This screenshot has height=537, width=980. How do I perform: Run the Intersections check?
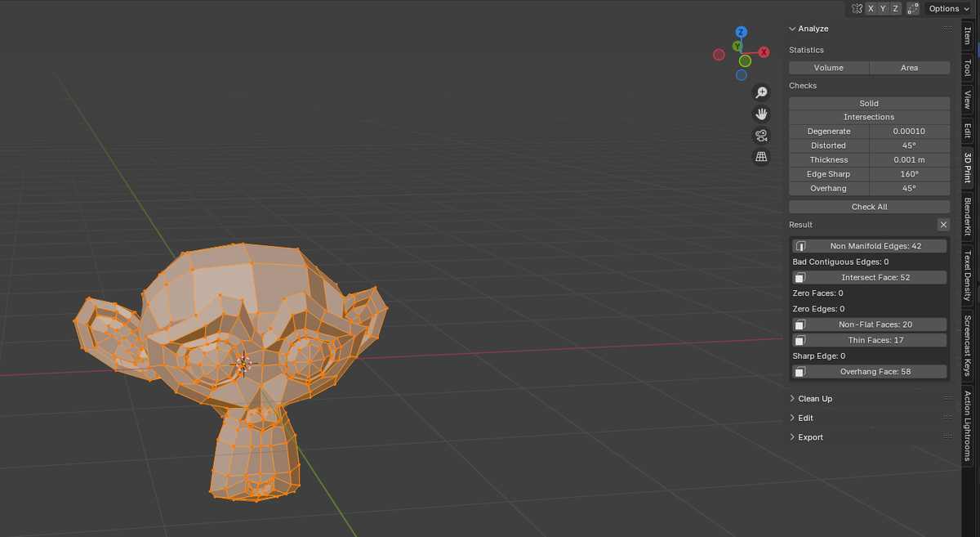869,117
